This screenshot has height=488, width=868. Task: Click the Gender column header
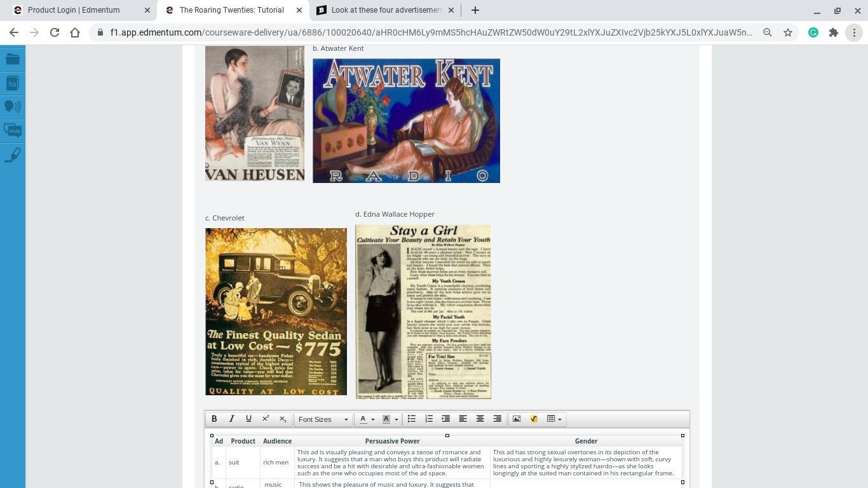(x=586, y=441)
